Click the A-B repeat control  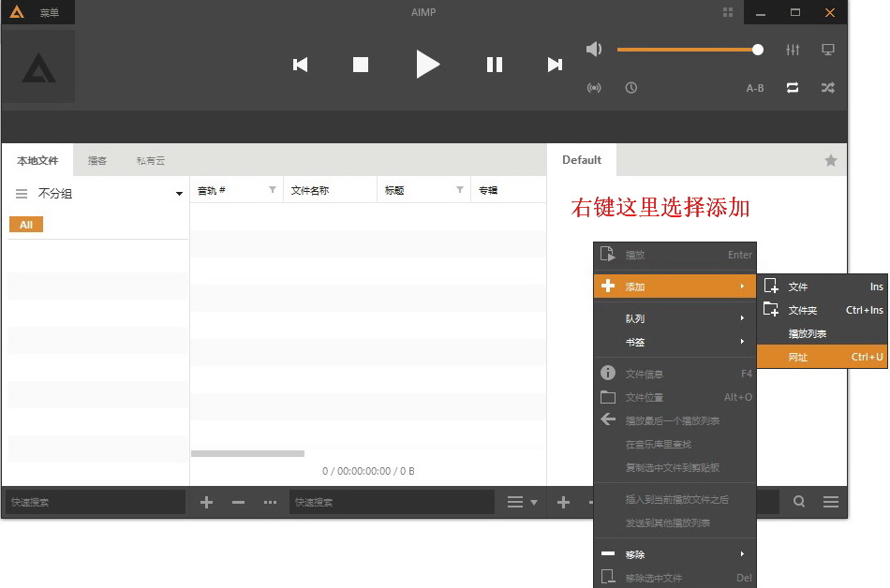pos(754,87)
